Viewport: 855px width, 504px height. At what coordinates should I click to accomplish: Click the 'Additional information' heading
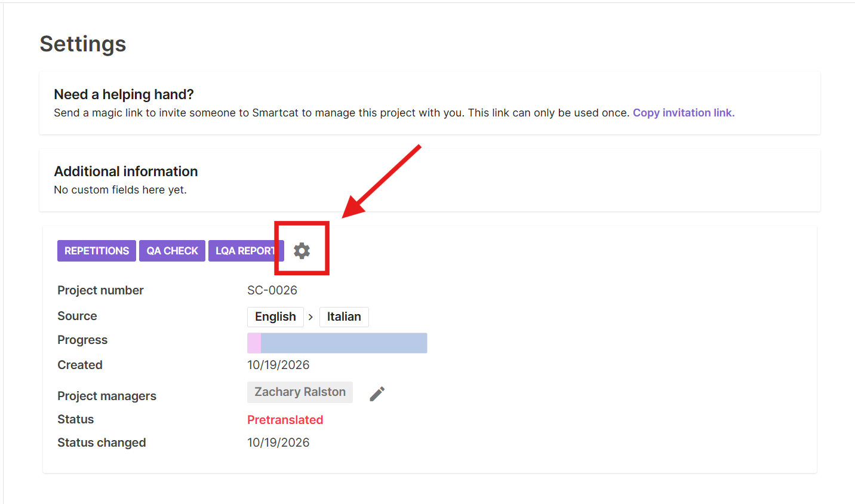pyautogui.click(x=126, y=171)
